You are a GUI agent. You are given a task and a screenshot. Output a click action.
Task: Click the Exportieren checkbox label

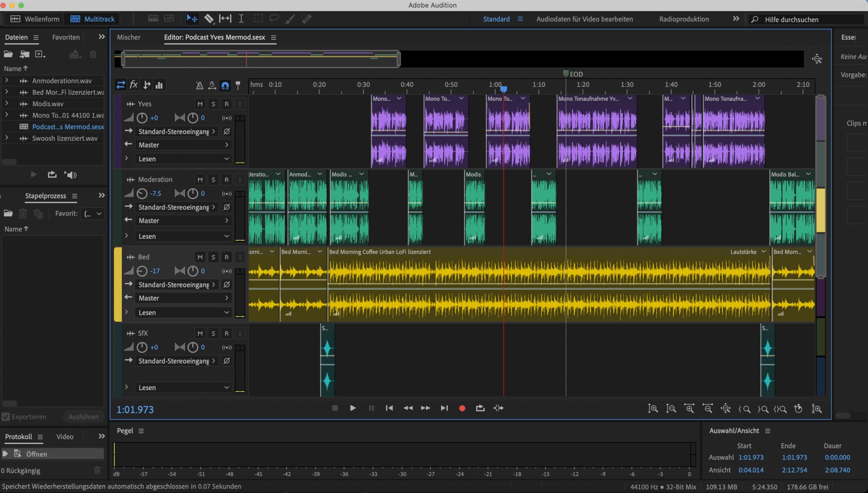[x=29, y=417]
